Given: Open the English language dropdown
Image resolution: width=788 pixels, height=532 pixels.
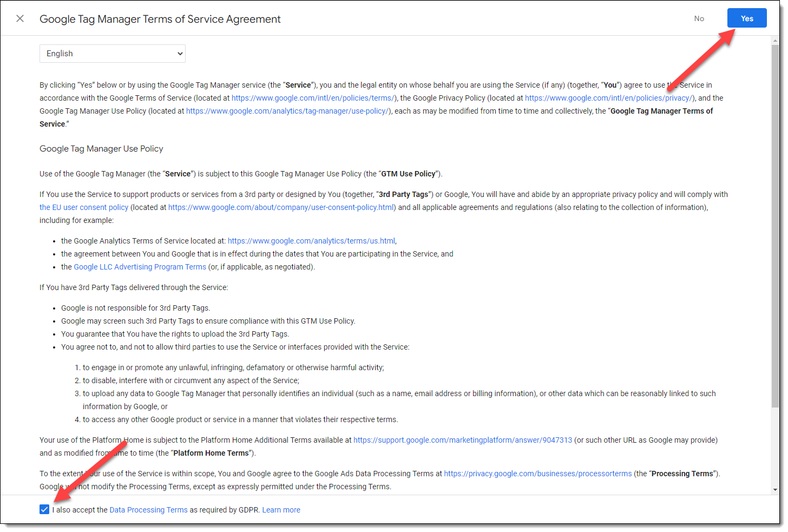Looking at the screenshot, I should click(x=113, y=54).
